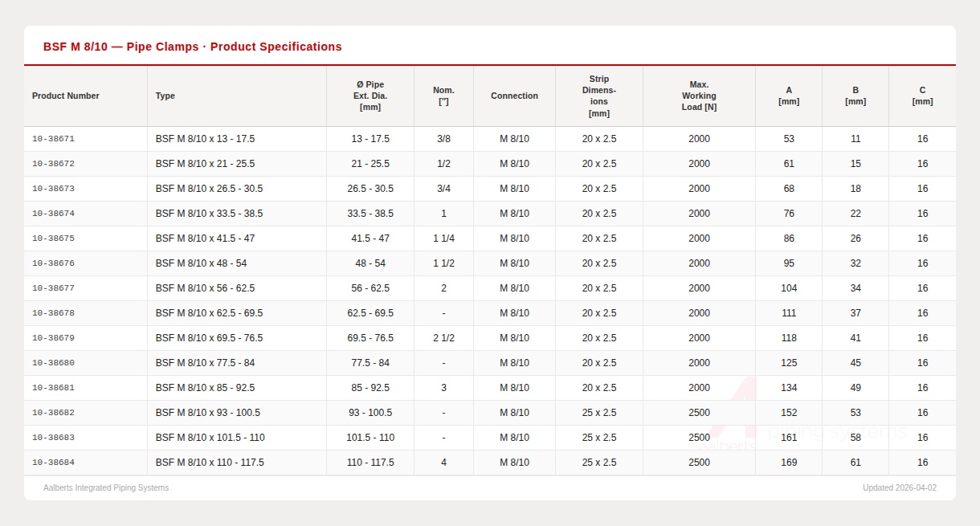Select type BSF M 8/10 x 21 - 25.5
The image size is (980, 526).
coord(205,164)
